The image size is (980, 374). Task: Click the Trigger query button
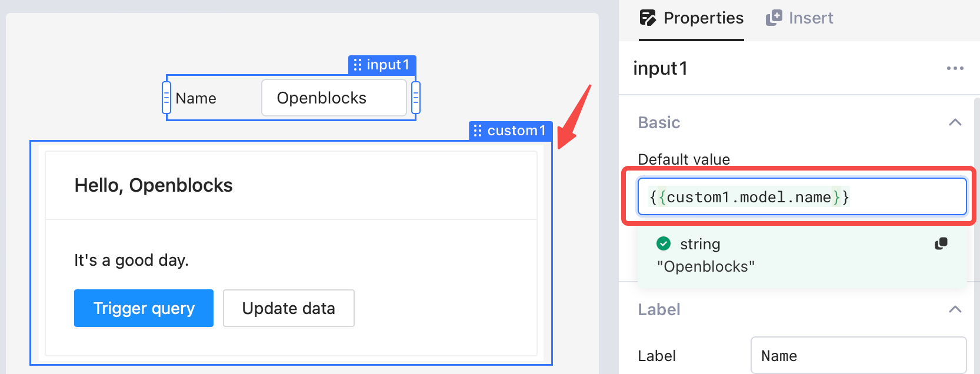point(144,308)
